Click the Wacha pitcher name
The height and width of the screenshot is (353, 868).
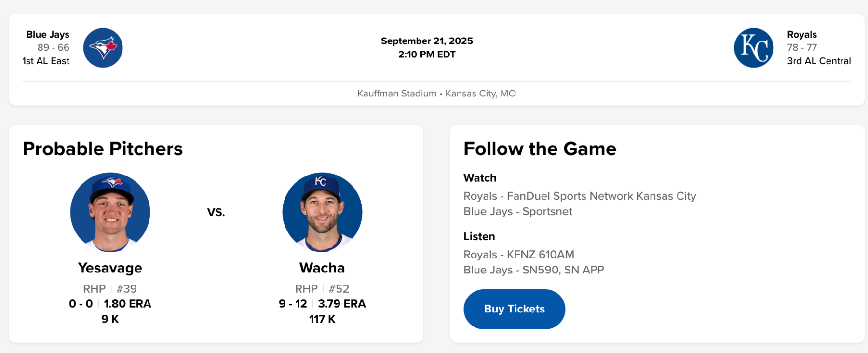(x=322, y=268)
